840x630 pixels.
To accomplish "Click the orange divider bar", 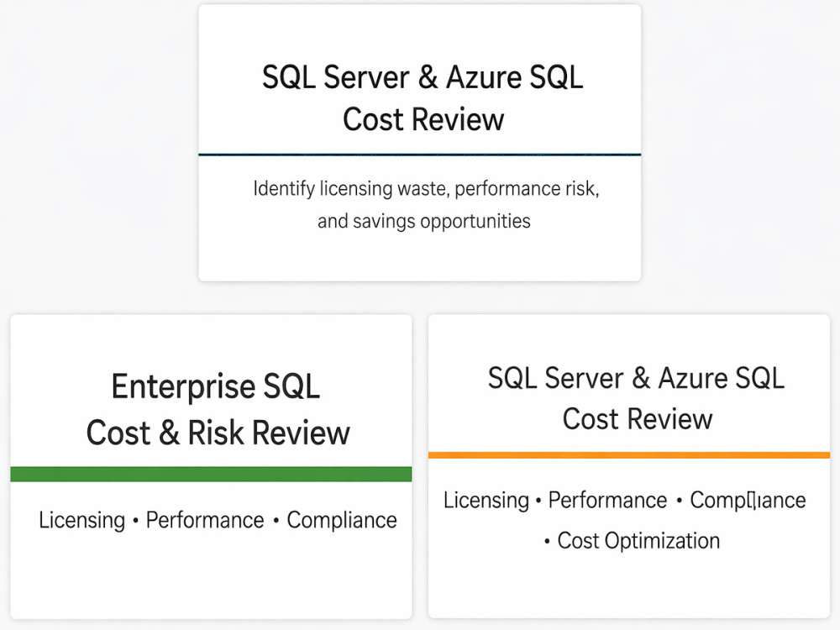I will 629,455.
